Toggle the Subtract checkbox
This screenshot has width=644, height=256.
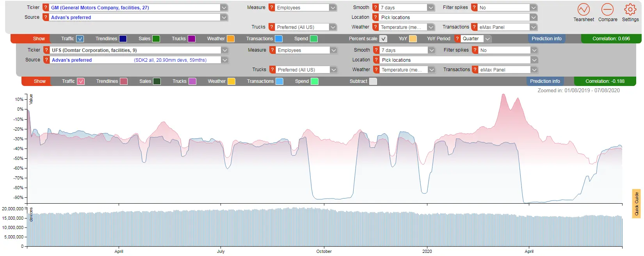pos(373,81)
